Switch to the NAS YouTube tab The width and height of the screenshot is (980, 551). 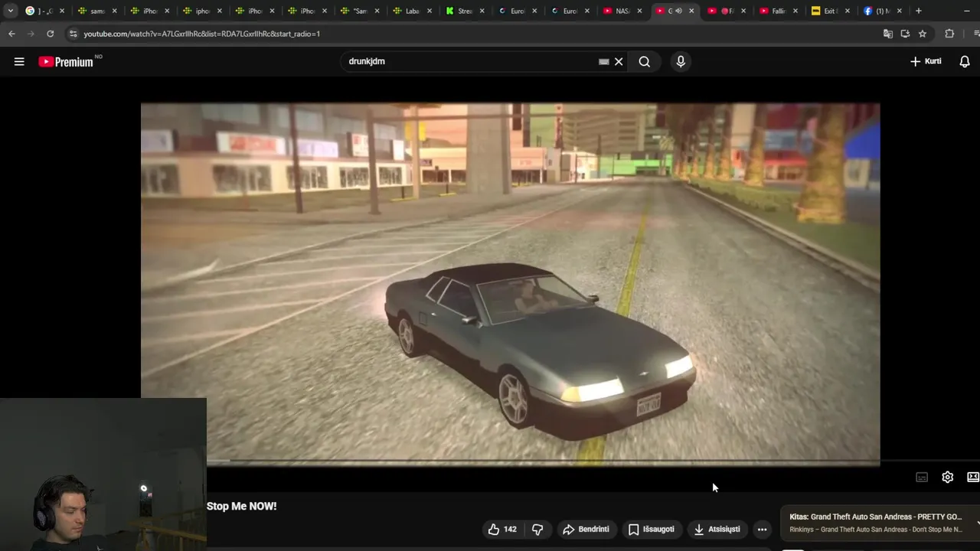[621, 11]
